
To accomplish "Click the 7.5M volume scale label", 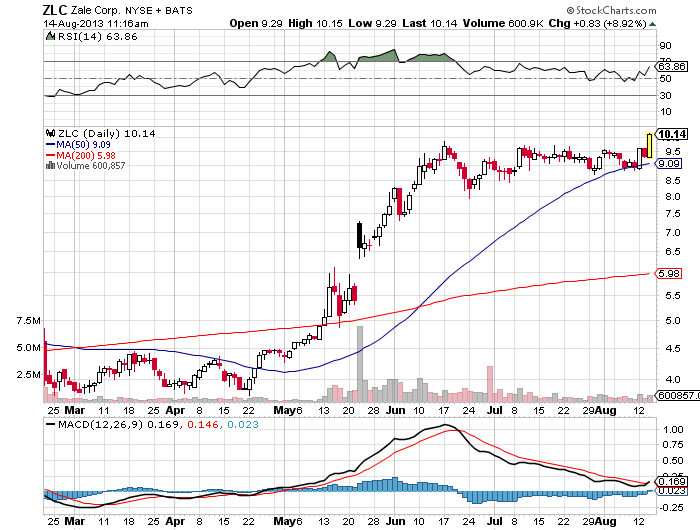I will [29, 321].
